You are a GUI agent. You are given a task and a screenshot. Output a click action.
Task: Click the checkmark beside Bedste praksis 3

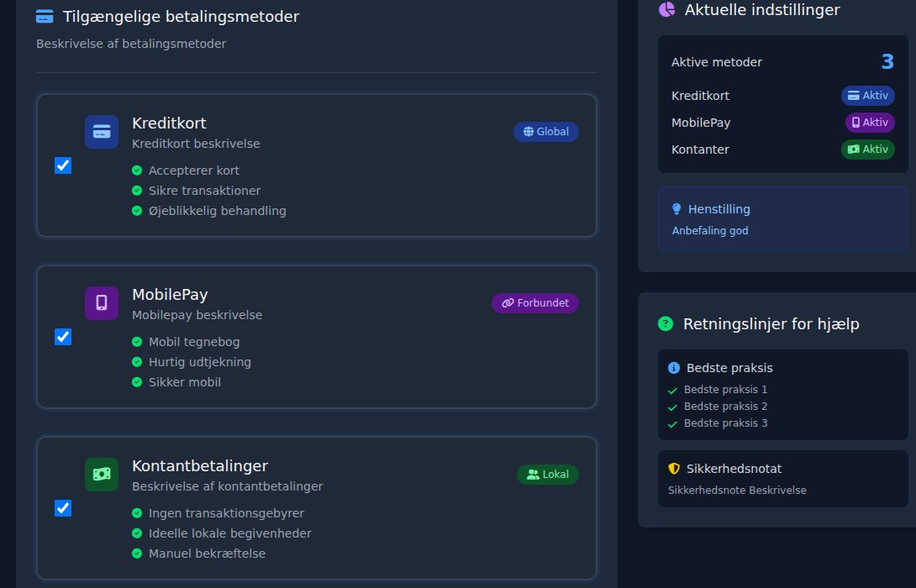pos(672,424)
